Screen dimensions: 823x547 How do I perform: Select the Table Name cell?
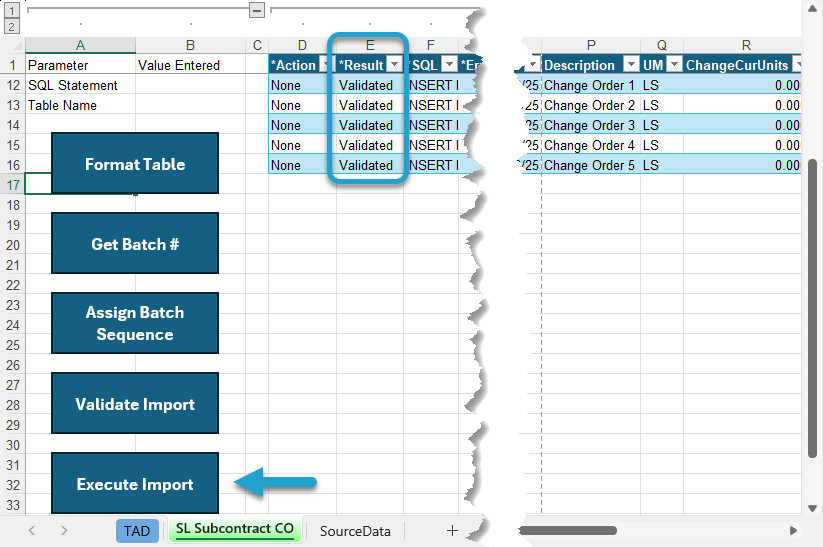coord(80,105)
